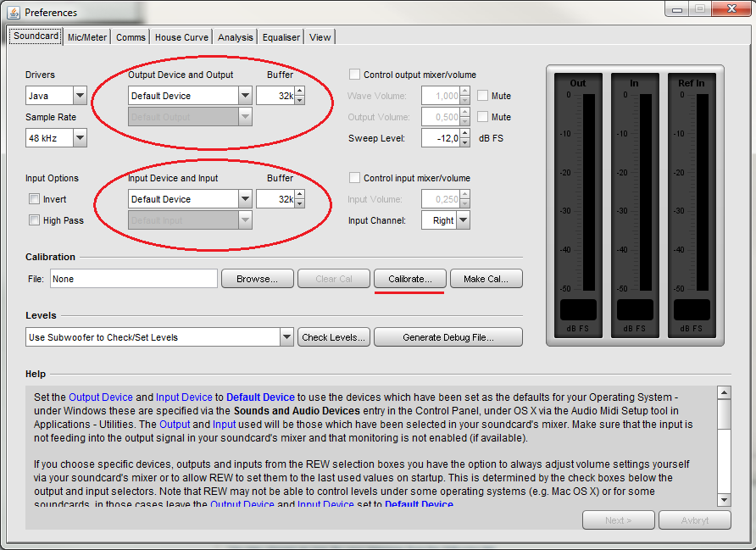
Task: Enable Control input mixer/volume checkbox
Action: 354,178
